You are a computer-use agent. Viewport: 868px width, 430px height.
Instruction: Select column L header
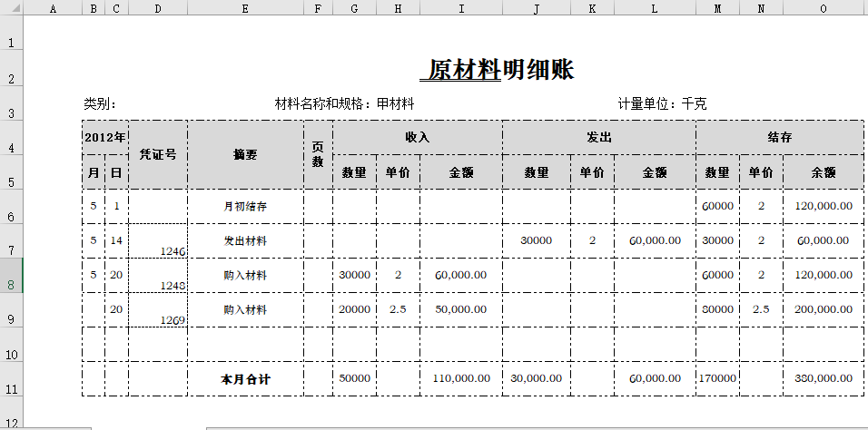tap(655, 8)
